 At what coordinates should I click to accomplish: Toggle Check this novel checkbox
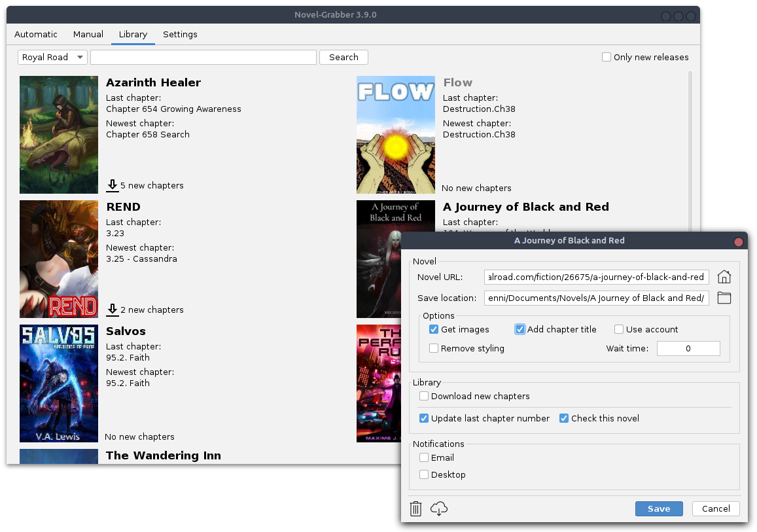[x=564, y=418]
